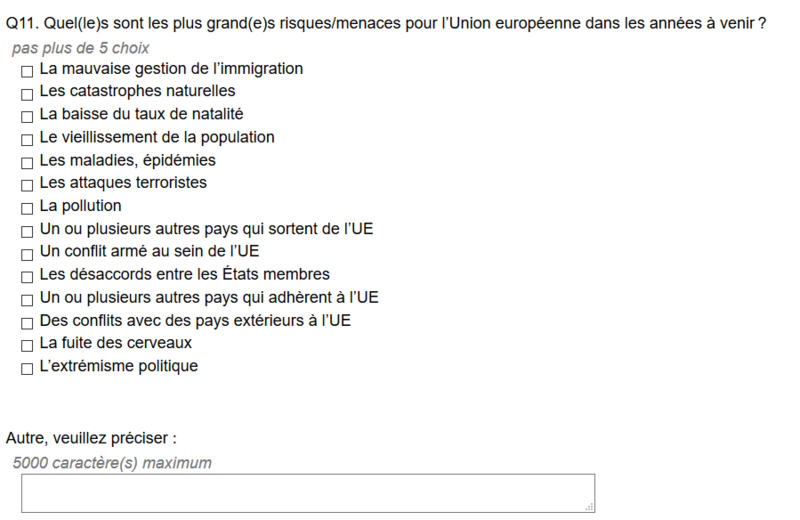
Task: Click the text area resize grip corner
Action: point(589,507)
